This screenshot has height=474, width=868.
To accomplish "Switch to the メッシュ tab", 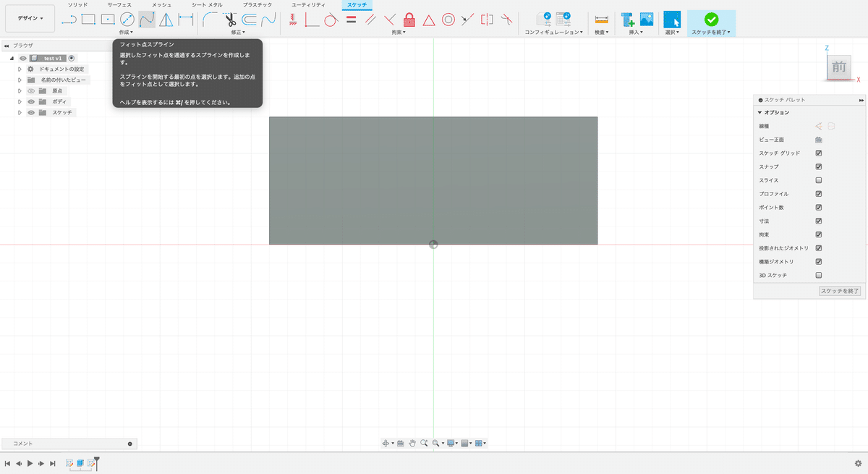I will 161,4.
